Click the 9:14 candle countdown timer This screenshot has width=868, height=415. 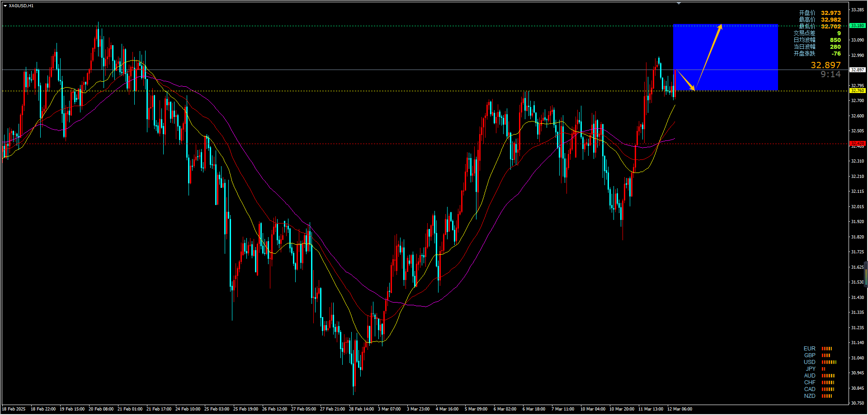(830, 75)
